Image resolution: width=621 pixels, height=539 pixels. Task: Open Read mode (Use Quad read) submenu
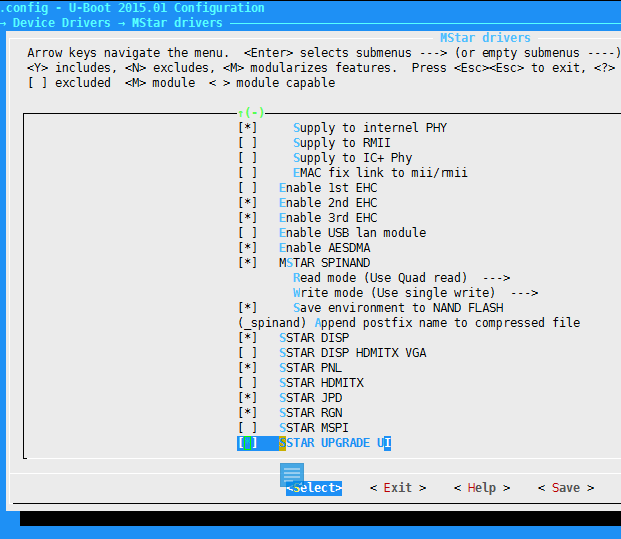pyautogui.click(x=401, y=278)
